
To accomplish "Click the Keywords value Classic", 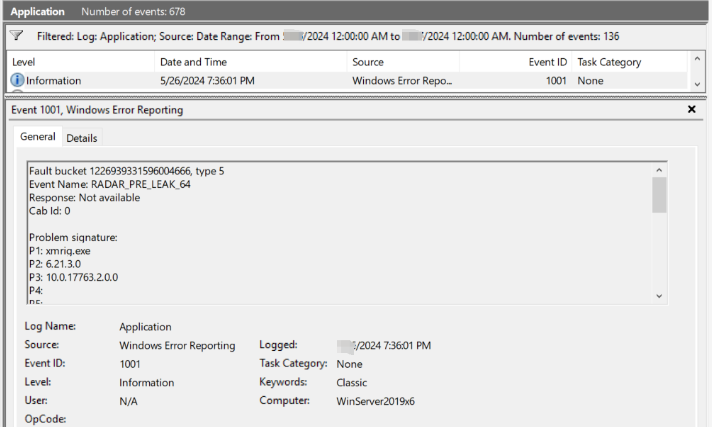I will point(351,382).
